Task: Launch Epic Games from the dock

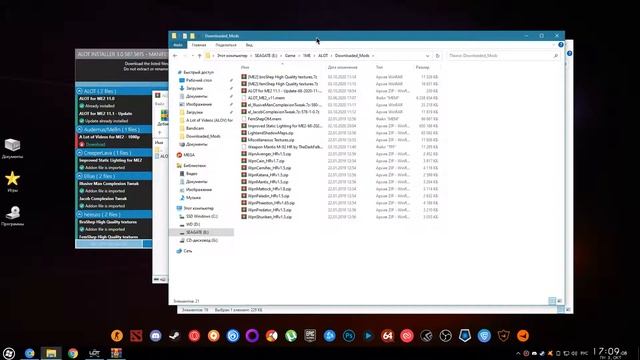Action: [310, 336]
